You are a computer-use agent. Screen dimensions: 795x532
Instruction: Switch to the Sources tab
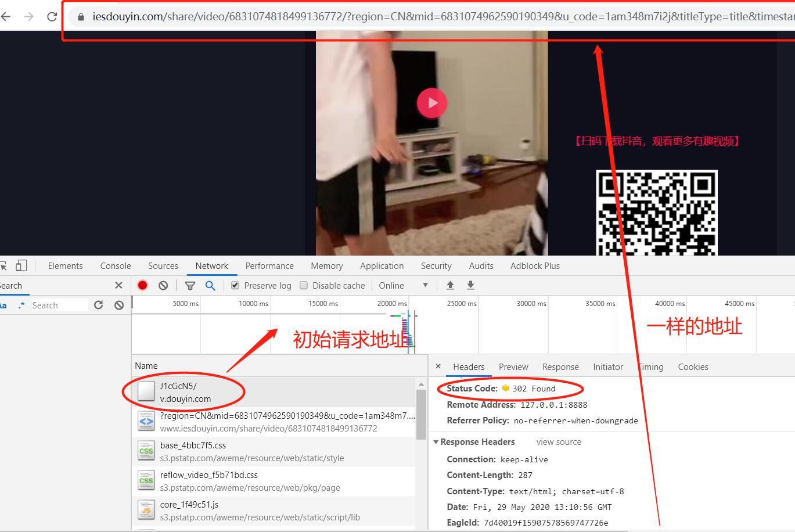pos(163,265)
